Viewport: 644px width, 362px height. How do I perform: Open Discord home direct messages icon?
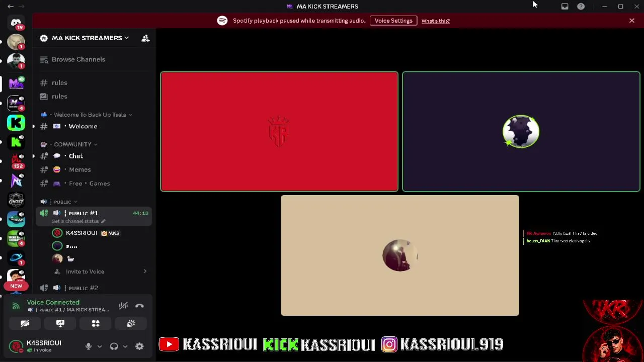coord(16,23)
